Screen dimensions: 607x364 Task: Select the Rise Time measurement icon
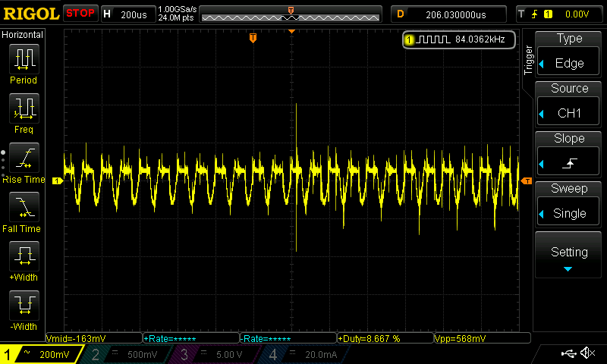24,158
